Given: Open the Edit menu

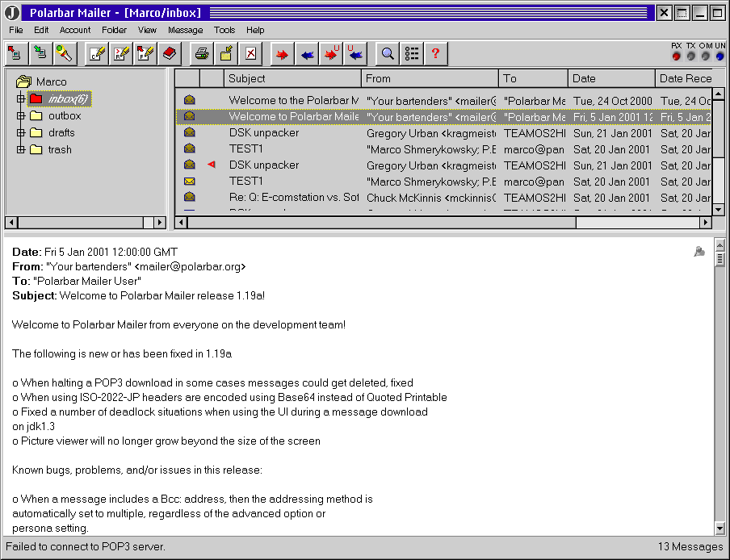Looking at the screenshot, I should [x=41, y=30].
